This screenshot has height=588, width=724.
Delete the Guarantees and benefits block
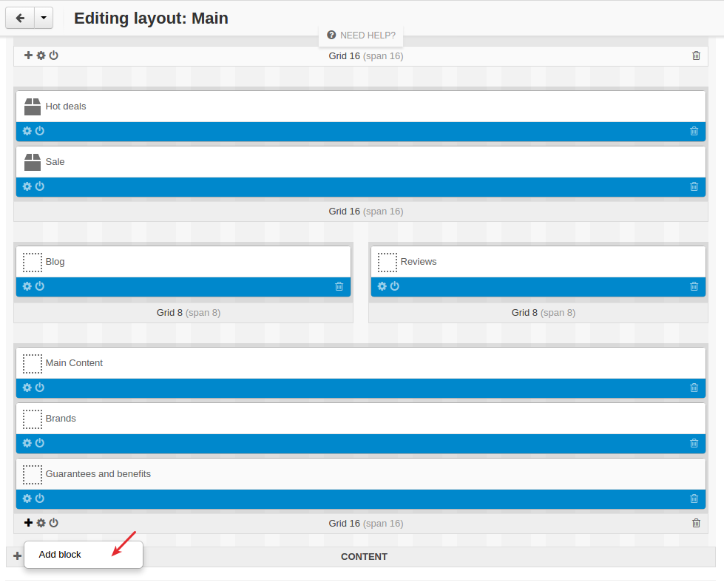[694, 499]
